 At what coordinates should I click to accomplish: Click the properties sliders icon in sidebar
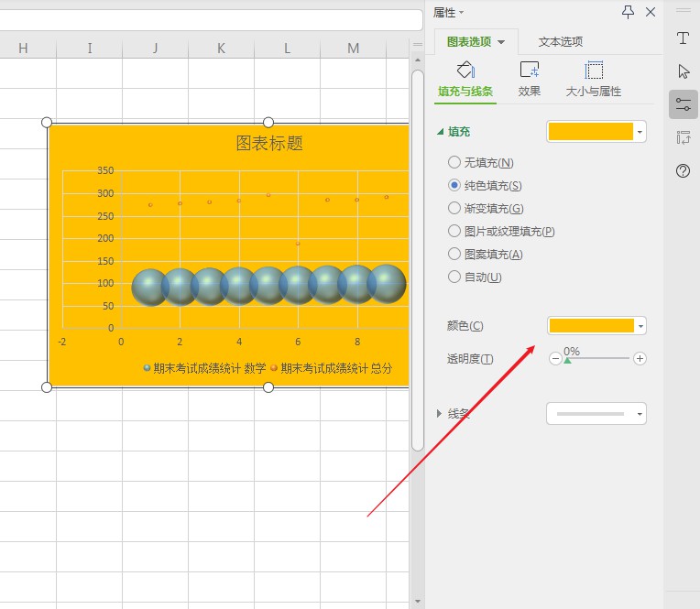click(x=683, y=104)
